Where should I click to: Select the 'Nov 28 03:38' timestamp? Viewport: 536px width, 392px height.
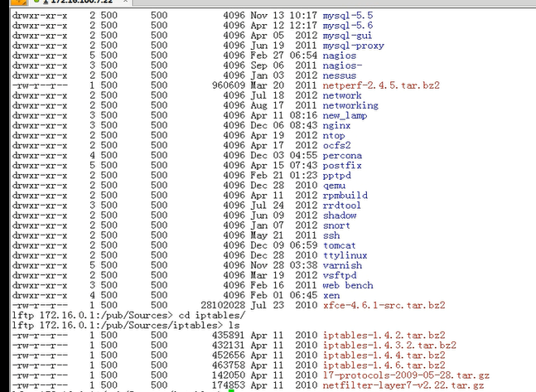(284, 265)
